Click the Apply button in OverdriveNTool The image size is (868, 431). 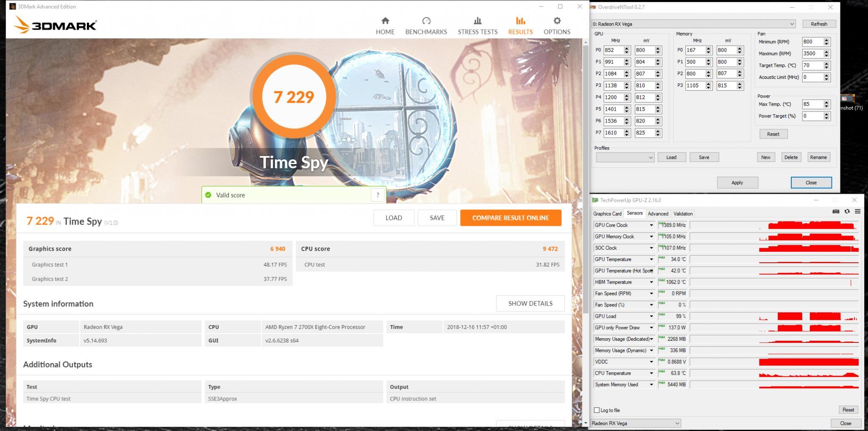click(x=737, y=183)
